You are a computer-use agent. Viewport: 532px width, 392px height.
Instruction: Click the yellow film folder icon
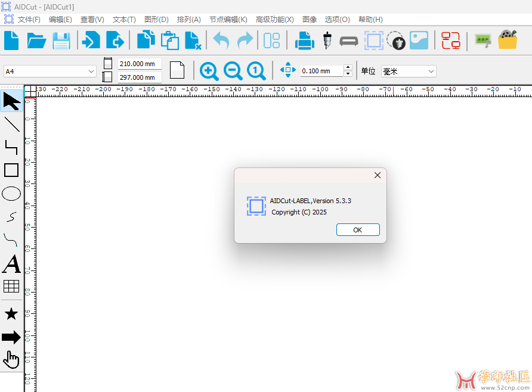click(508, 40)
